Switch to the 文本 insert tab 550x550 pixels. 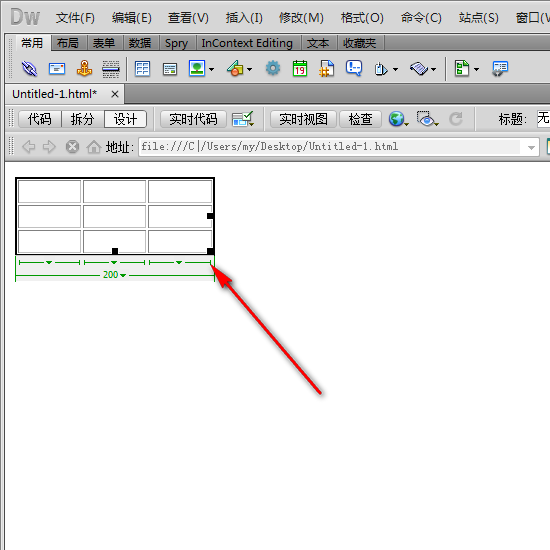(x=318, y=43)
